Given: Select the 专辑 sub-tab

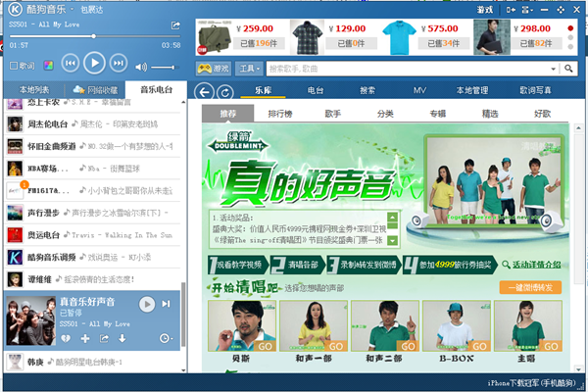Looking at the screenshot, I should click(x=438, y=114).
